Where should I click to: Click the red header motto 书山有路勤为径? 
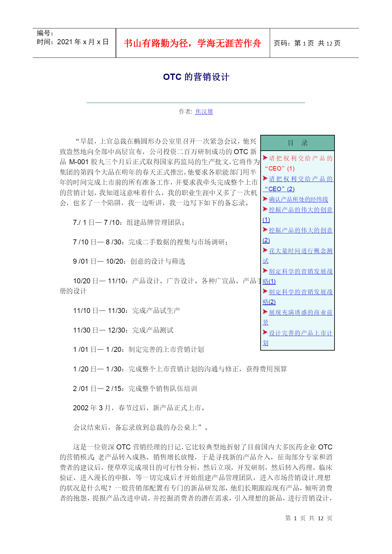point(192,43)
